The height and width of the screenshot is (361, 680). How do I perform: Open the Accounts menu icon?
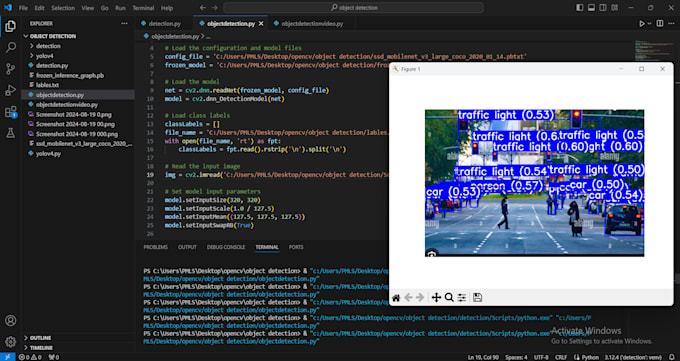10,321
